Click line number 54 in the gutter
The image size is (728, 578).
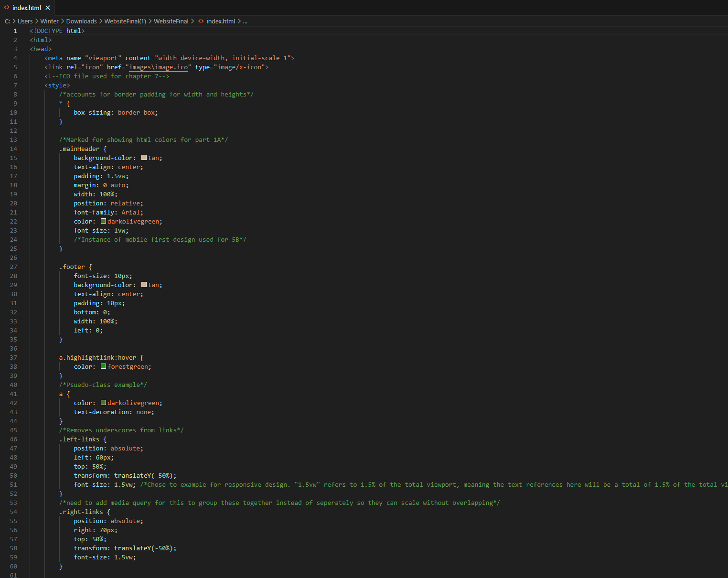(x=13, y=512)
